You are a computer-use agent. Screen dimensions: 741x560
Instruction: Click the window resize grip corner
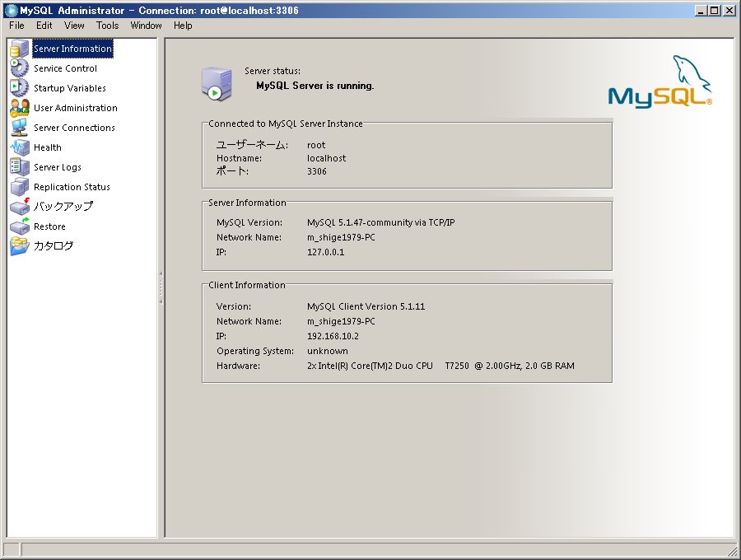pyautogui.click(x=733, y=551)
